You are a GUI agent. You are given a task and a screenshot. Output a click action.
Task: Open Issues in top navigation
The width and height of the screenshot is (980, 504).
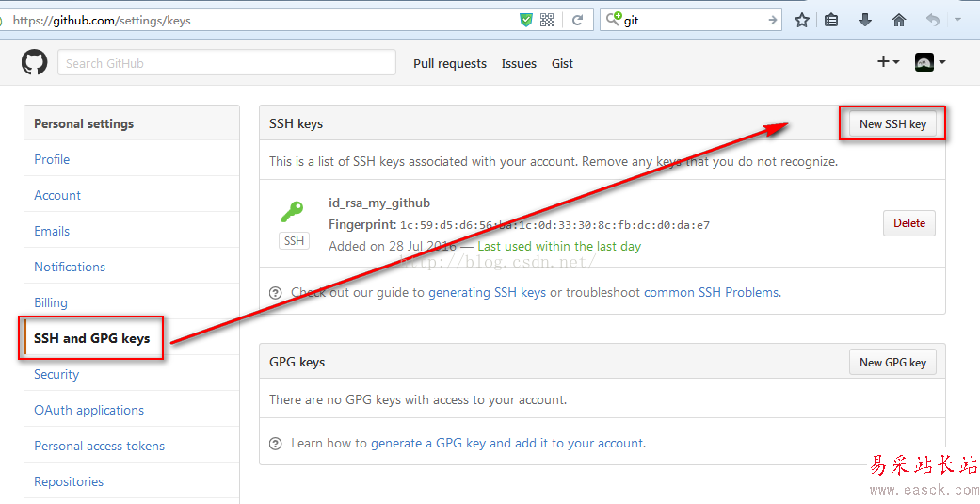519,63
